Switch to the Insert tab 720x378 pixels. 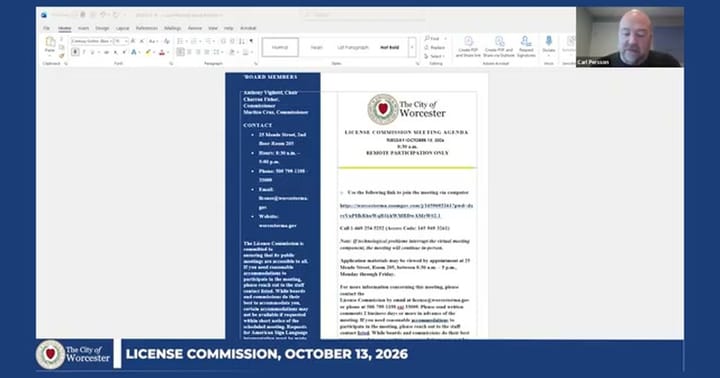coord(83,28)
